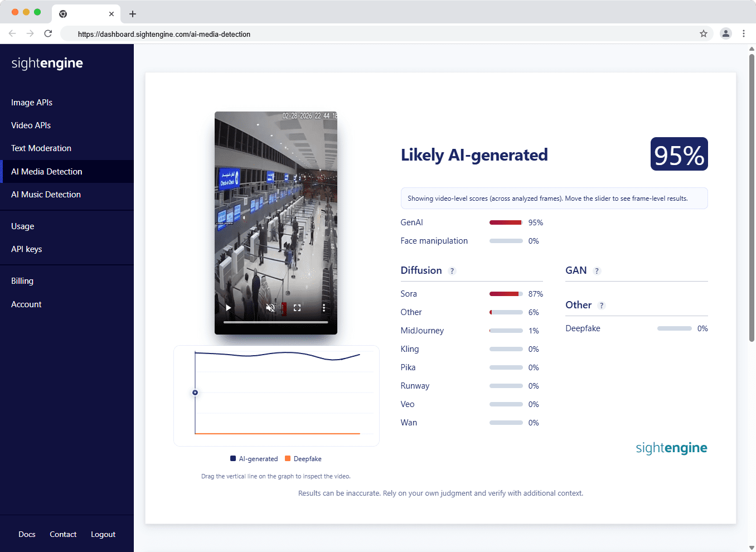Screen dimensions: 756x552
Task: Unmute the video audio
Action: tap(270, 308)
